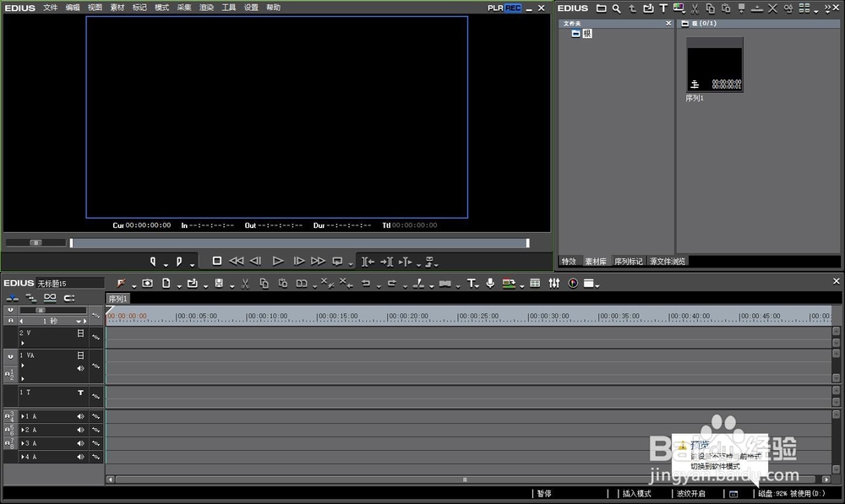Click the delete X icon in bin toolbar
The width and height of the screenshot is (845, 504).
click(772, 8)
